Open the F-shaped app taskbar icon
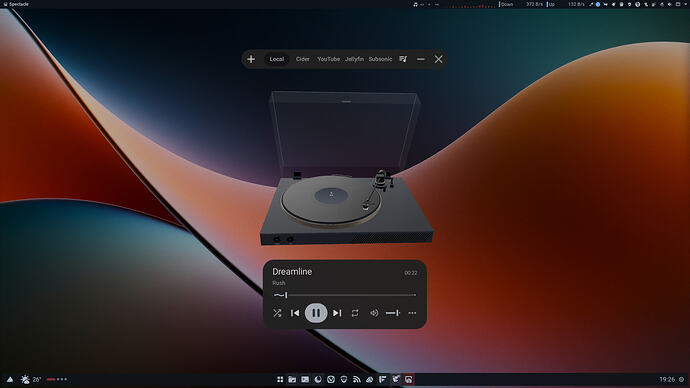Screen dimensions: 690x388 click(382, 379)
